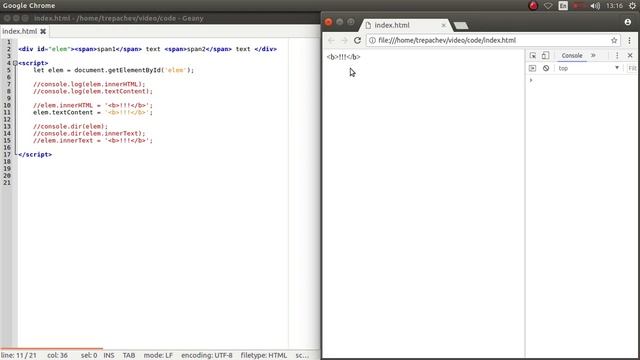Click the console prompt arrow
640x360 pixels.
(531, 80)
